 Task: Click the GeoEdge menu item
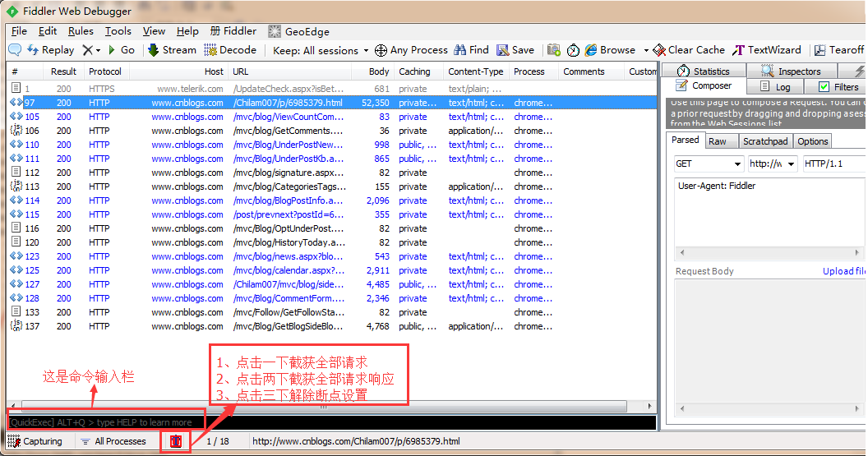[x=299, y=31]
